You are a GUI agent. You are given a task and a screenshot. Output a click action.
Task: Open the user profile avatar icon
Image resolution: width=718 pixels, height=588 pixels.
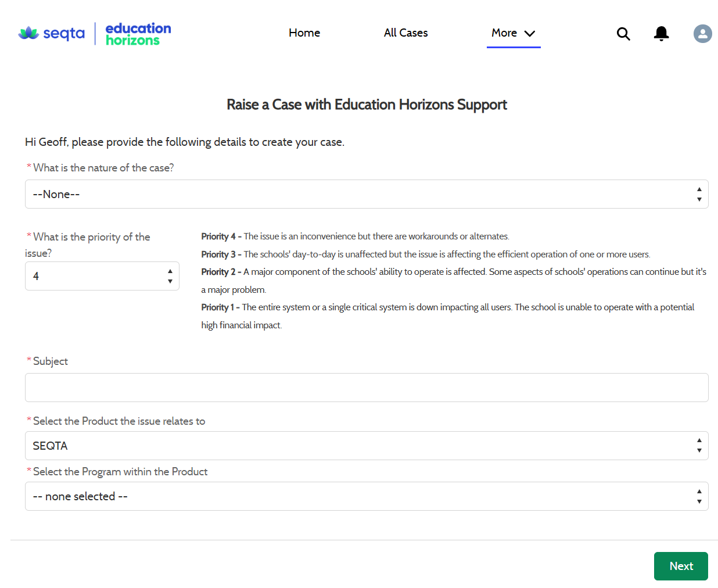pyautogui.click(x=702, y=33)
